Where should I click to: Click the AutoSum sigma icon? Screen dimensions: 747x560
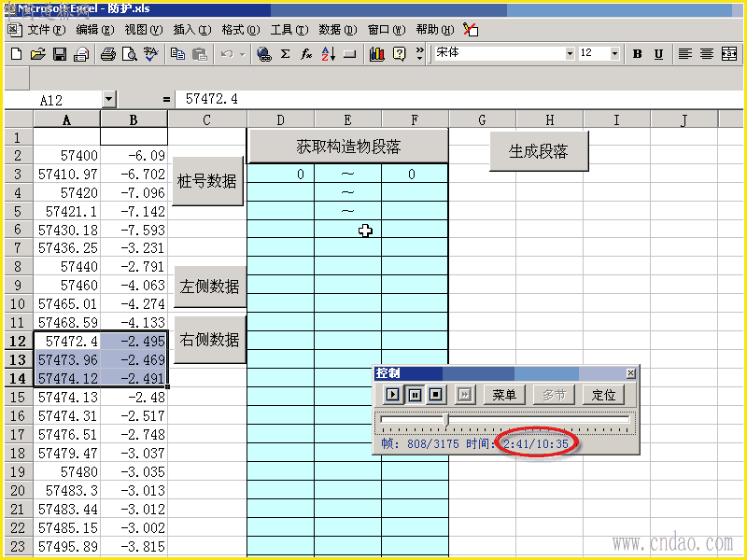click(x=285, y=54)
